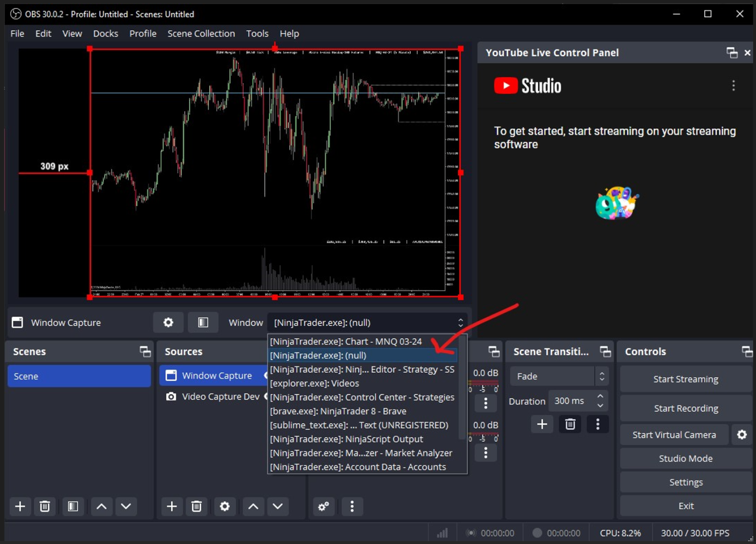Screen dimensions: 756x544
Task: Select the Account Data - Accounts window
Action: click(x=363, y=467)
